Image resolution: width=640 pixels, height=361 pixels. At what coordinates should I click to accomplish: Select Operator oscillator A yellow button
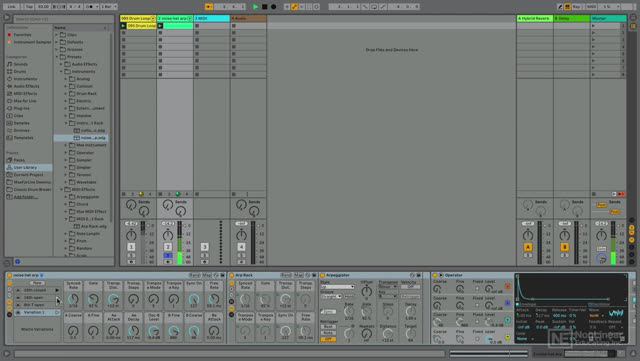click(507, 337)
